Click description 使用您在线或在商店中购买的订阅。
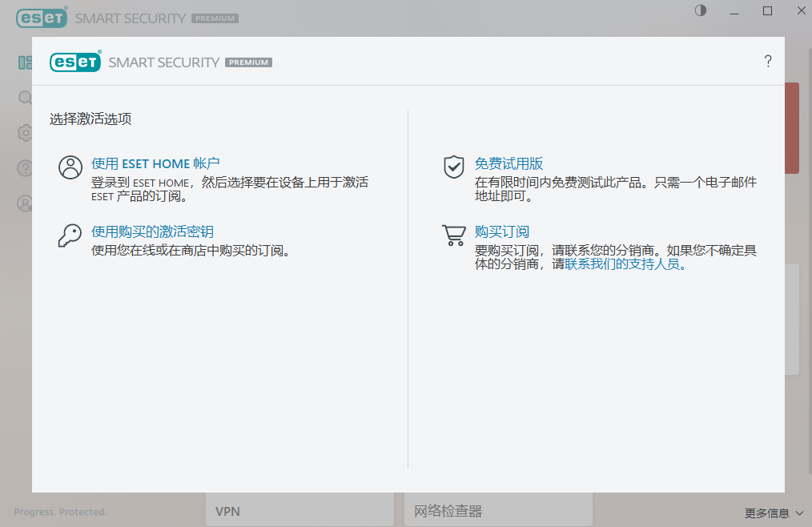The width and height of the screenshot is (812, 527). pos(191,251)
